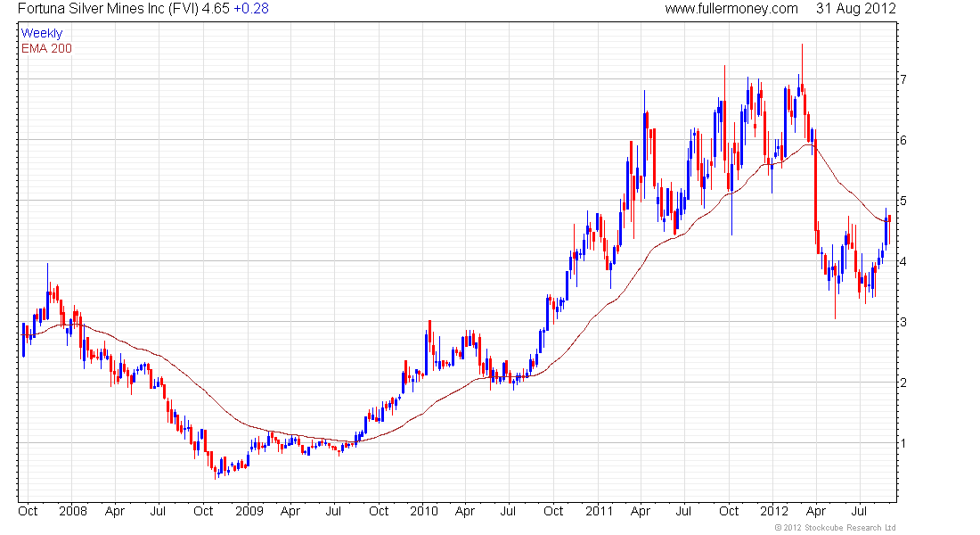Click the y-axis value 2
The width and height of the screenshot is (980, 535).
point(903,383)
